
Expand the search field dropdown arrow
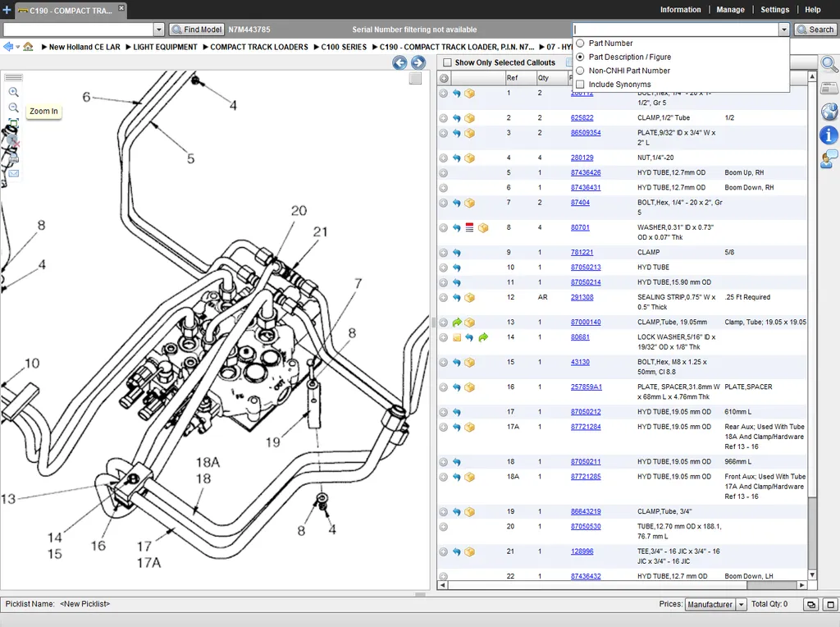pyautogui.click(x=783, y=30)
